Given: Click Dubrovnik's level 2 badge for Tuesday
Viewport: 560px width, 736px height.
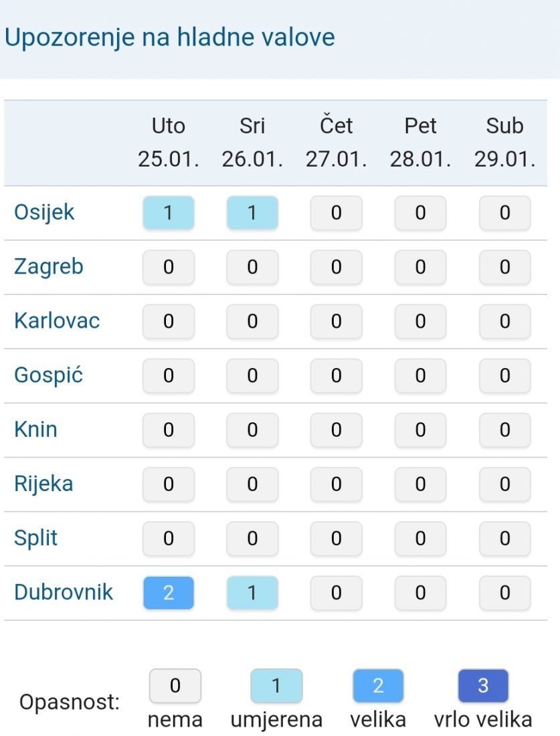Looking at the screenshot, I should [x=169, y=593].
